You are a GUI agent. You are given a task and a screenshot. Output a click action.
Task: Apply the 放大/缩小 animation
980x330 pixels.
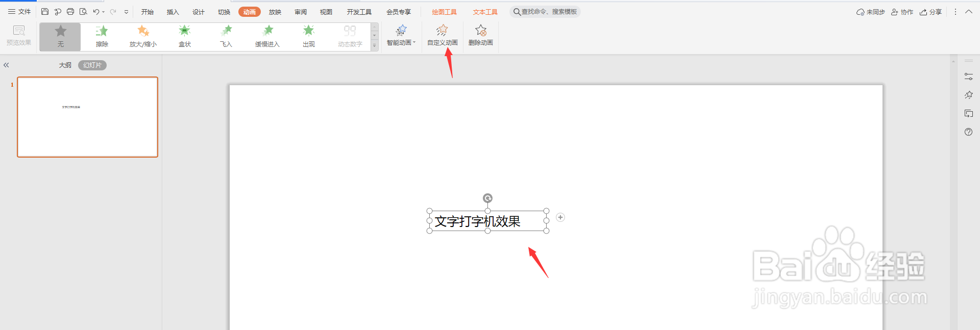click(x=143, y=37)
